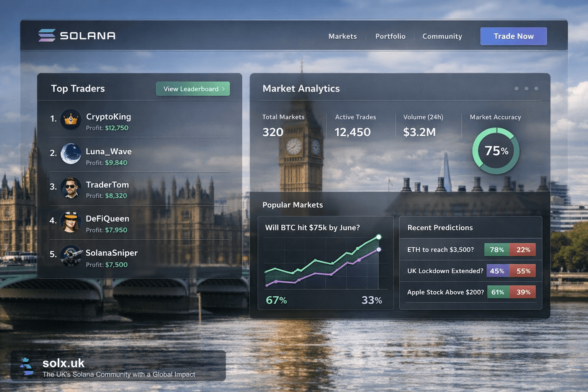
Task: Open TraderTom's sunglasses avatar
Action: coord(71,188)
